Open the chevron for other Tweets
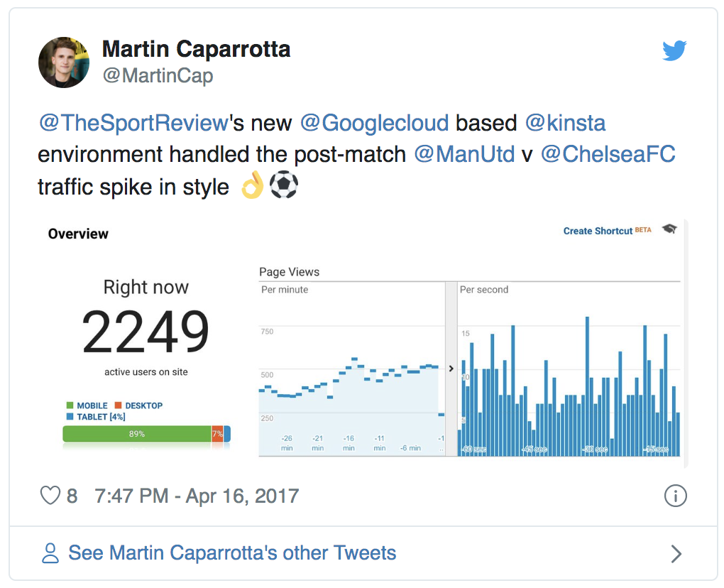Image resolution: width=724 pixels, height=588 pixels. [676, 553]
